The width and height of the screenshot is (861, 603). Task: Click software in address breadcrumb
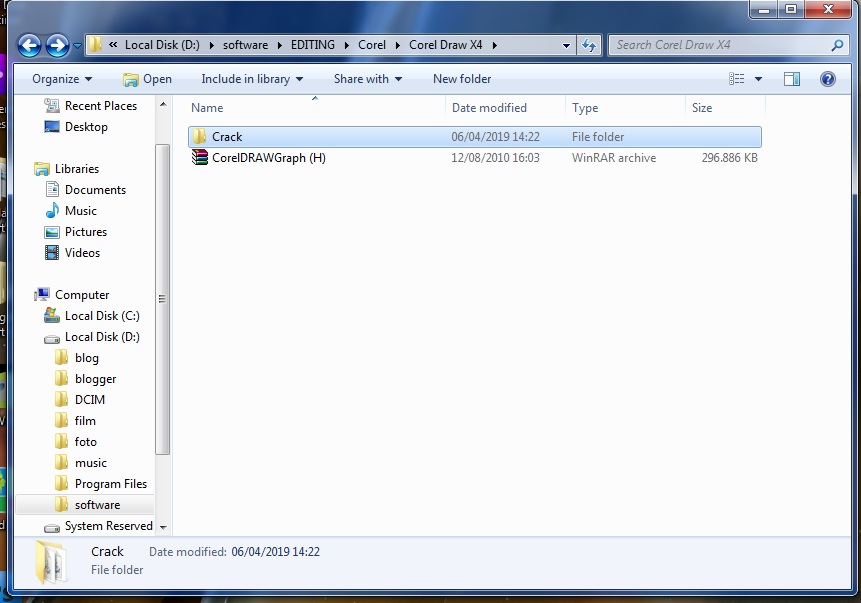tap(245, 45)
